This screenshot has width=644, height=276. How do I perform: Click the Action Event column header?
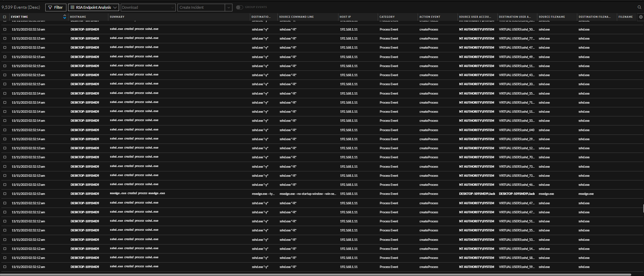(430, 17)
